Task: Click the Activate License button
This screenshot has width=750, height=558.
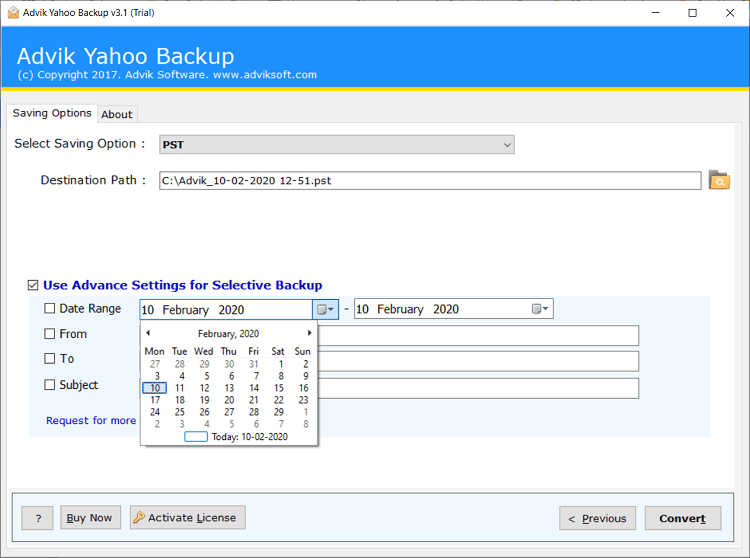Action: (x=188, y=517)
